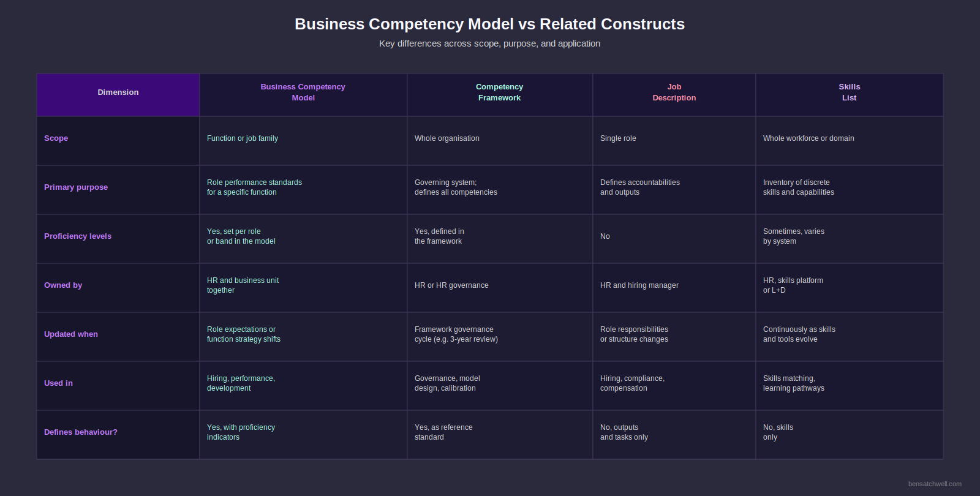
Task: Select the 'Function or job family' cell
Action: 303,141
